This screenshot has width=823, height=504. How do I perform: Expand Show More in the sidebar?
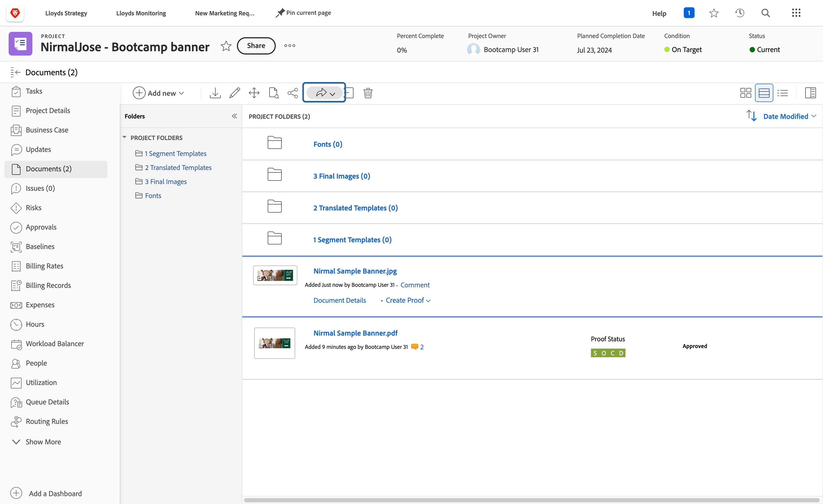(36, 442)
